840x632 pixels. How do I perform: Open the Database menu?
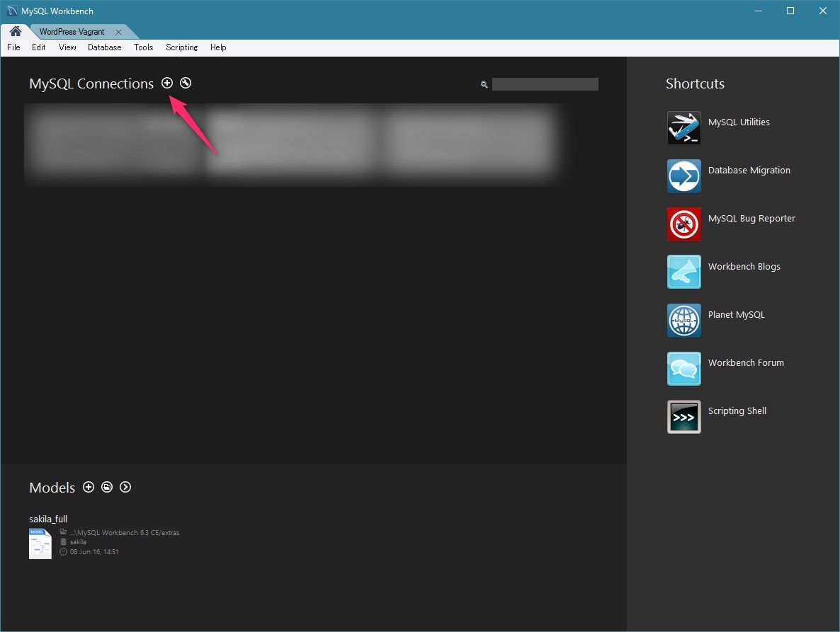pos(104,47)
